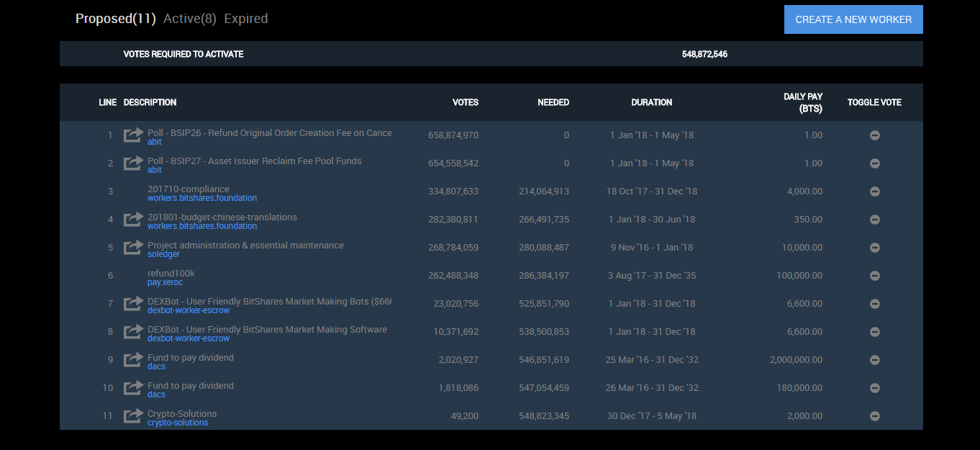The width and height of the screenshot is (980, 450).
Task: Click the Votes column header
Action: point(466,102)
